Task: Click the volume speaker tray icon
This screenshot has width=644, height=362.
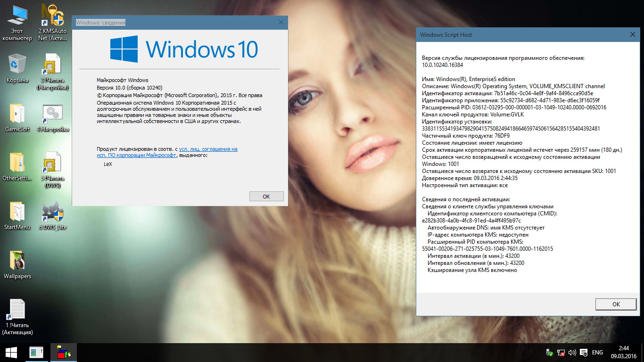Action: (572, 352)
